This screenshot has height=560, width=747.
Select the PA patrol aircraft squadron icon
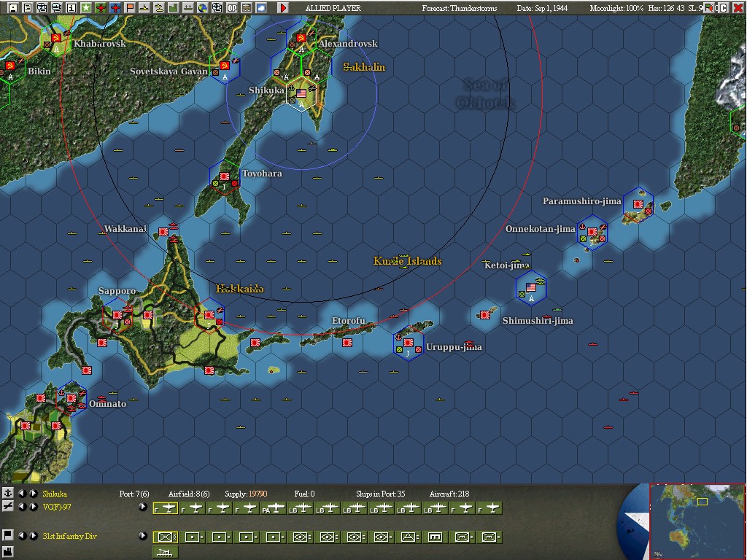(273, 508)
